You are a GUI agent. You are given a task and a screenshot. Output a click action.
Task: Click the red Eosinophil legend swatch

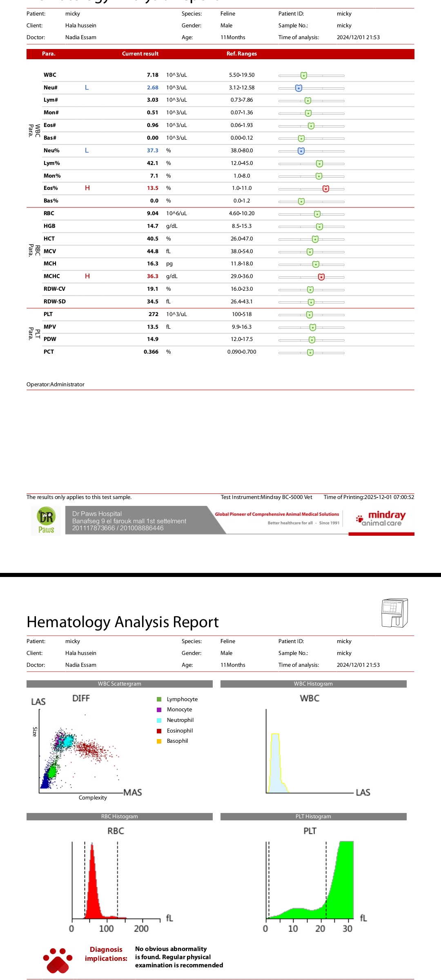tap(159, 731)
